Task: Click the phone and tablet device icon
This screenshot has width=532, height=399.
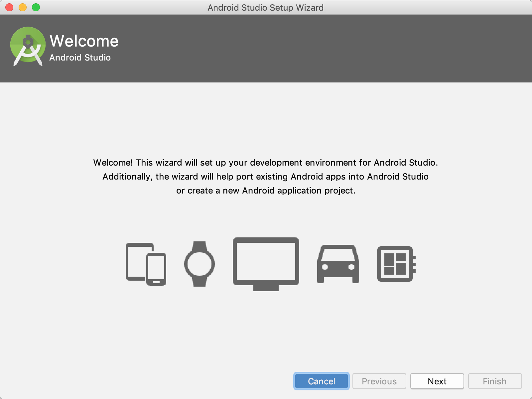Action: coord(146,264)
